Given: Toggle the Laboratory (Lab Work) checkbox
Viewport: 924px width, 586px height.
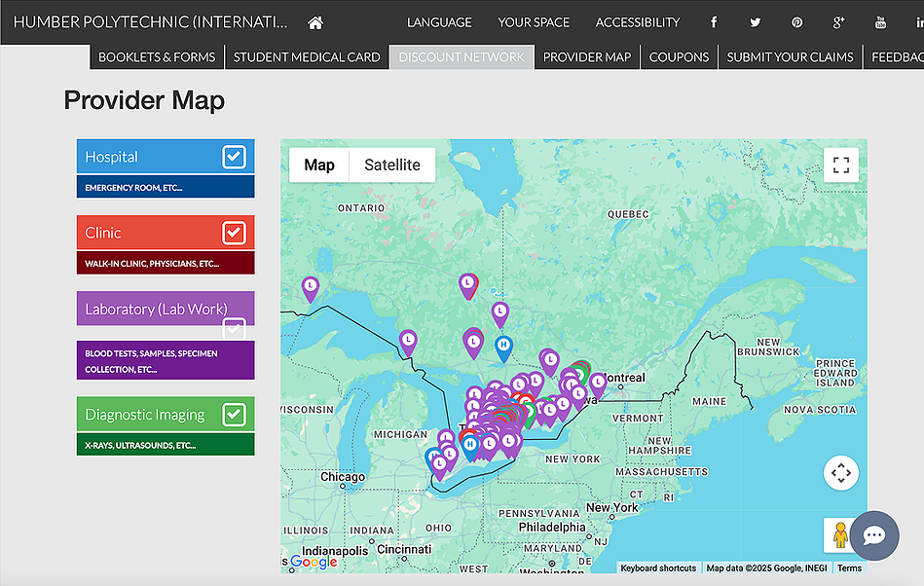Looking at the screenshot, I should click(x=234, y=329).
